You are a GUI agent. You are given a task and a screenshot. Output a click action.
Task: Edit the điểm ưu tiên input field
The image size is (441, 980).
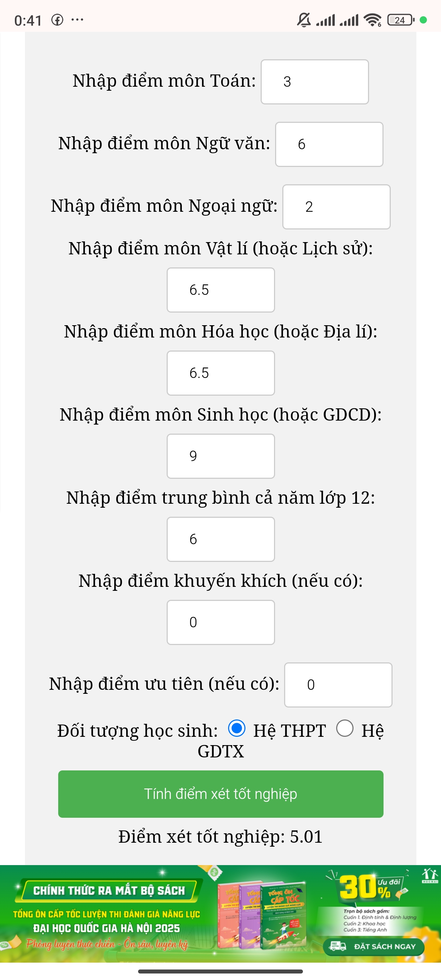(338, 685)
